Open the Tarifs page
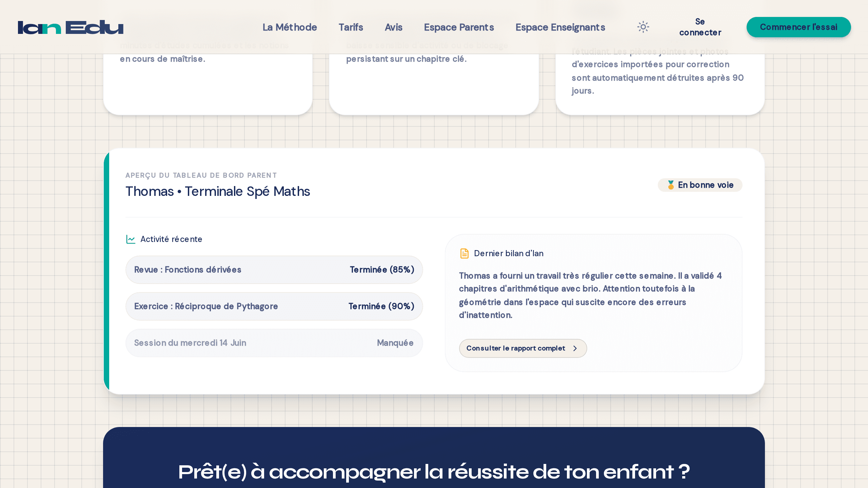Image resolution: width=868 pixels, height=488 pixels. point(351,27)
